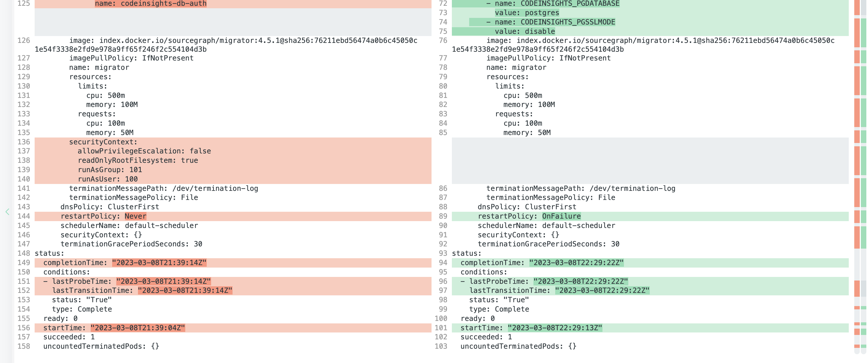Expand the collapsed gap under the codeinsights-db-auth line
868x363 pixels.
[233, 21]
